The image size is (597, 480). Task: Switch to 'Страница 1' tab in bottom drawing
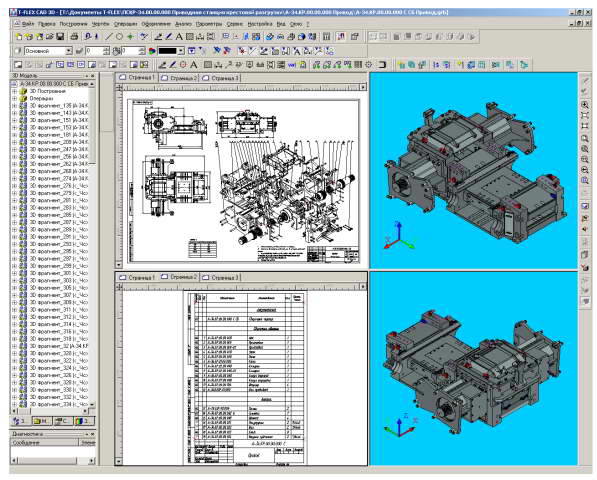(x=137, y=277)
